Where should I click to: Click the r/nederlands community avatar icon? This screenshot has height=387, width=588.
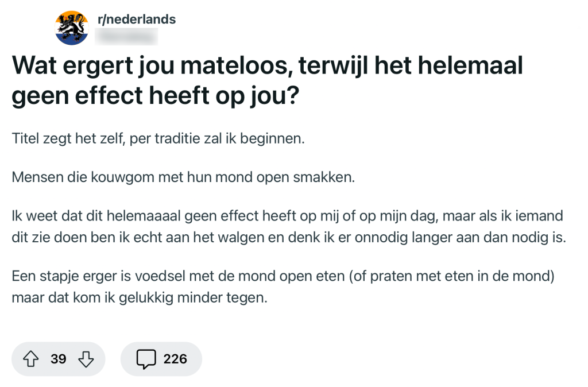71,26
